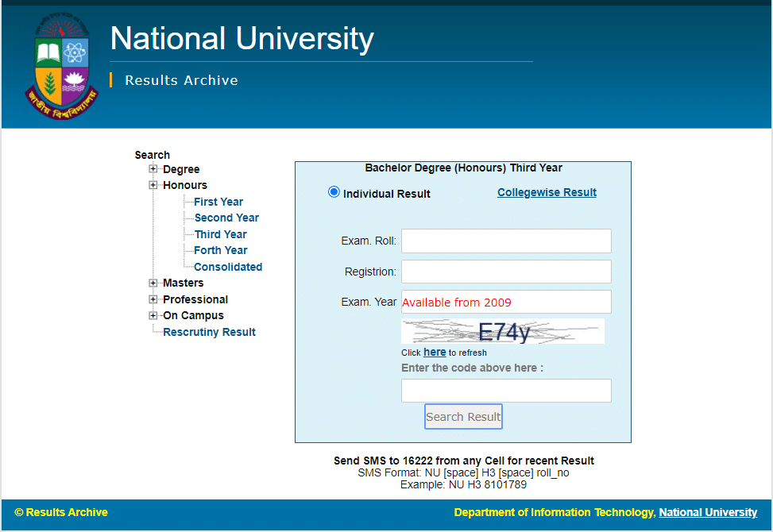Expand the Degree tree node
Image resolution: width=773 pixels, height=532 pixels.
[x=153, y=169]
